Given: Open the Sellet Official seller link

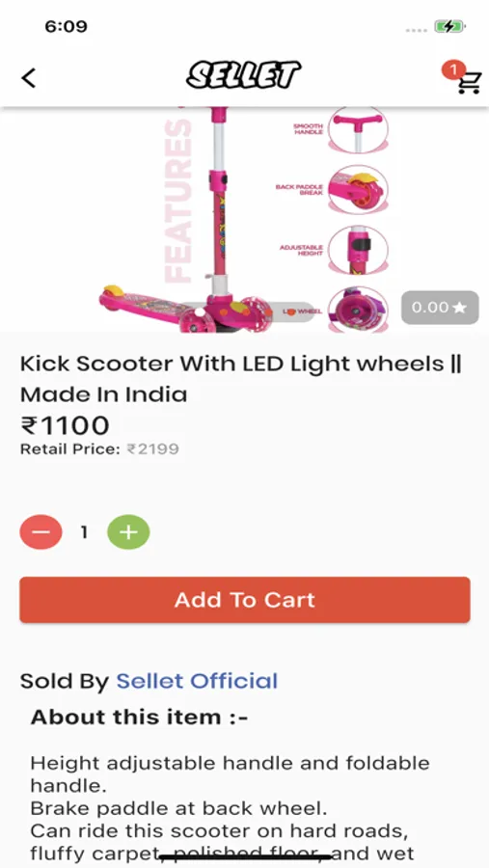Looking at the screenshot, I should (x=197, y=681).
